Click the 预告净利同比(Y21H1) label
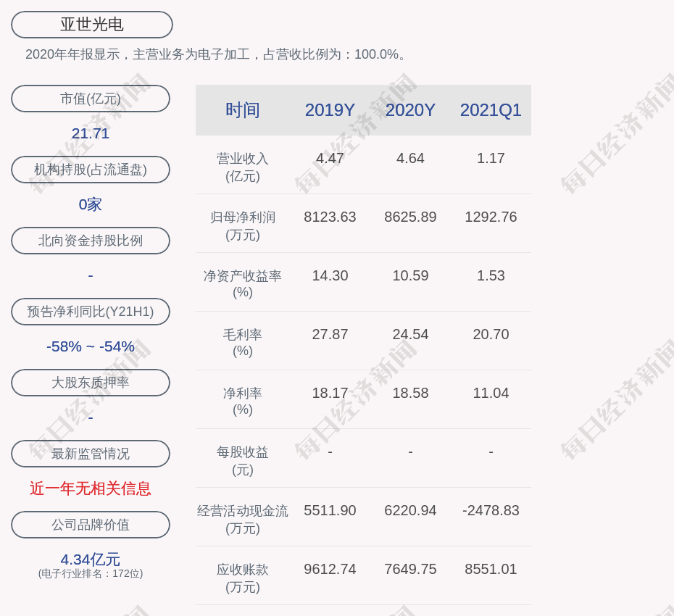This screenshot has width=674, height=616. pos(91,312)
